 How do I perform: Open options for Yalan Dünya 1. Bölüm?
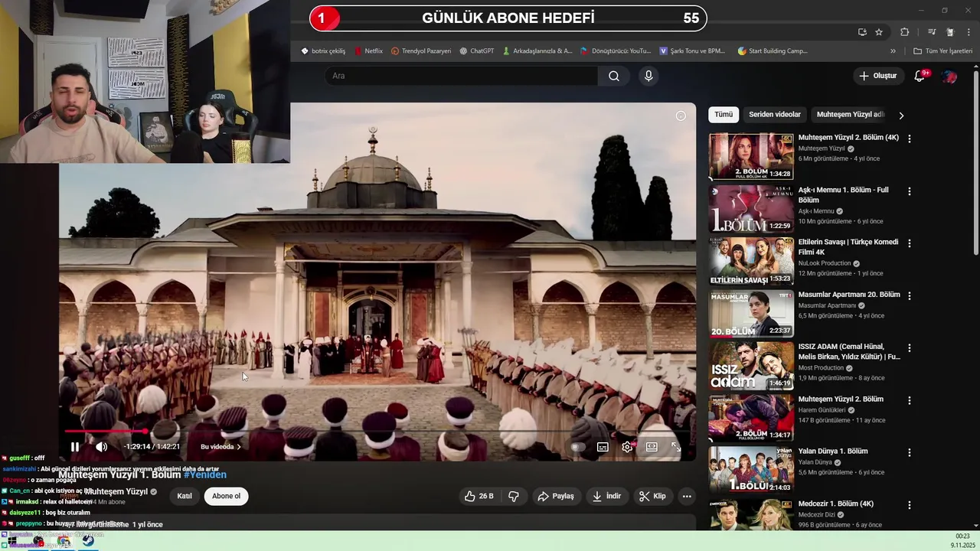pyautogui.click(x=910, y=452)
